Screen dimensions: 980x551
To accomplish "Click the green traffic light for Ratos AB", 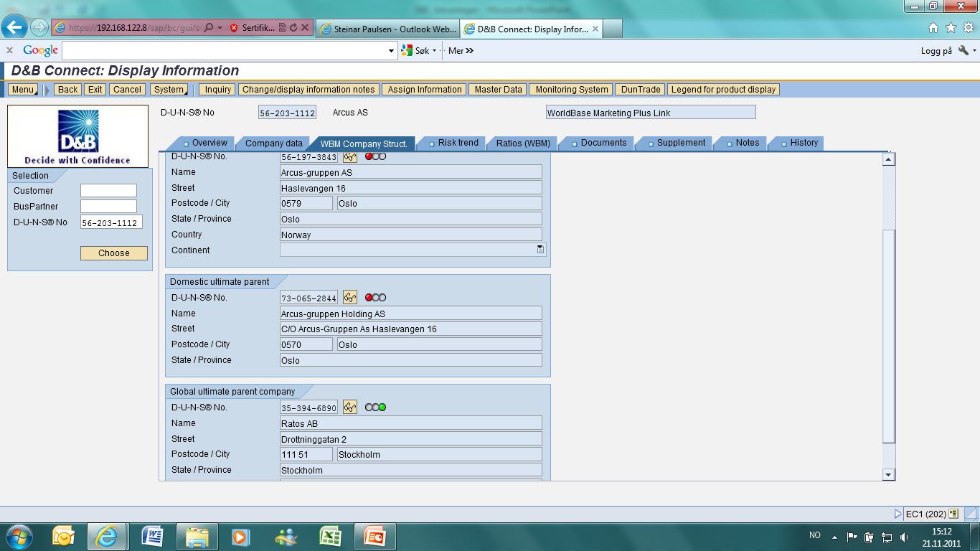I will (382, 408).
